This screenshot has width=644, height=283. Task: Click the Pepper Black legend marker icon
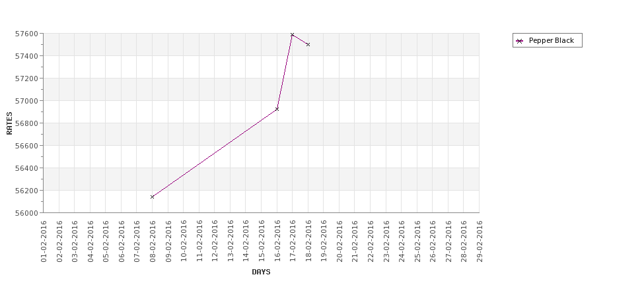(x=520, y=41)
